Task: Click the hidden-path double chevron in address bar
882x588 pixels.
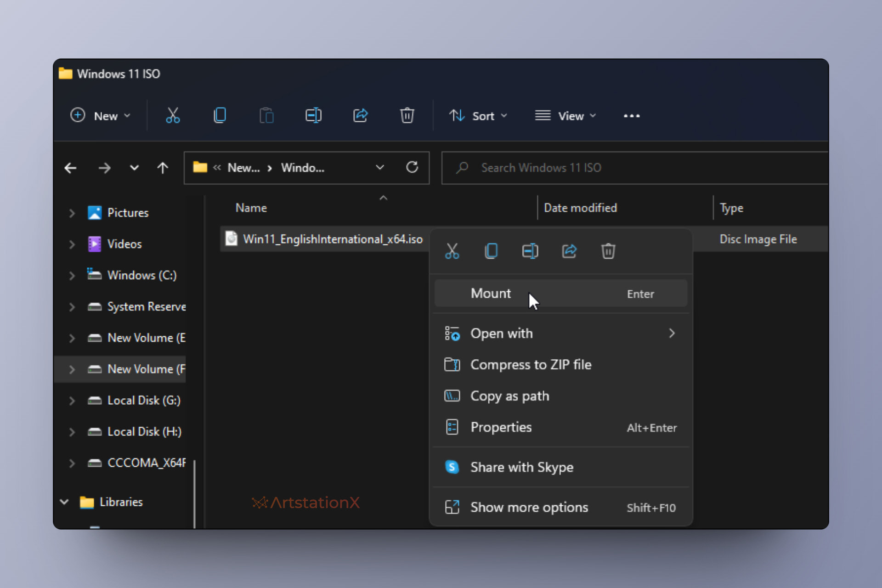Action: 217,168
